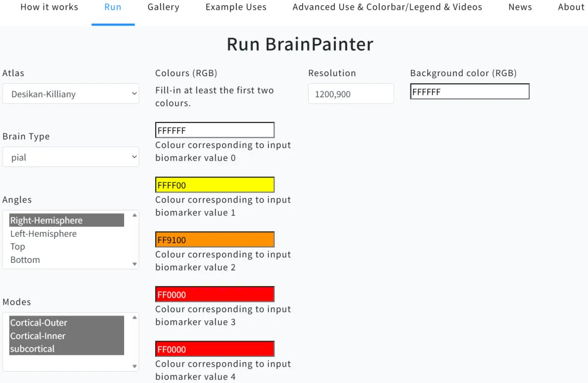Open the How it works tab

coord(49,7)
